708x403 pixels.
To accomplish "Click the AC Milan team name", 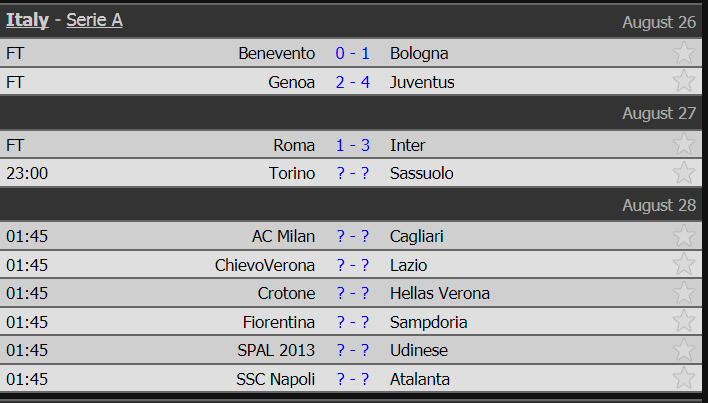I will (283, 236).
